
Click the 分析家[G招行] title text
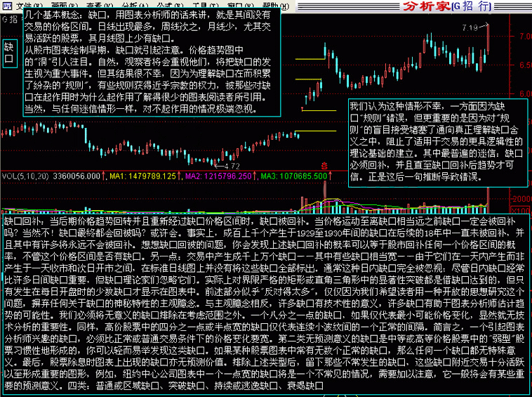pos(447,6)
